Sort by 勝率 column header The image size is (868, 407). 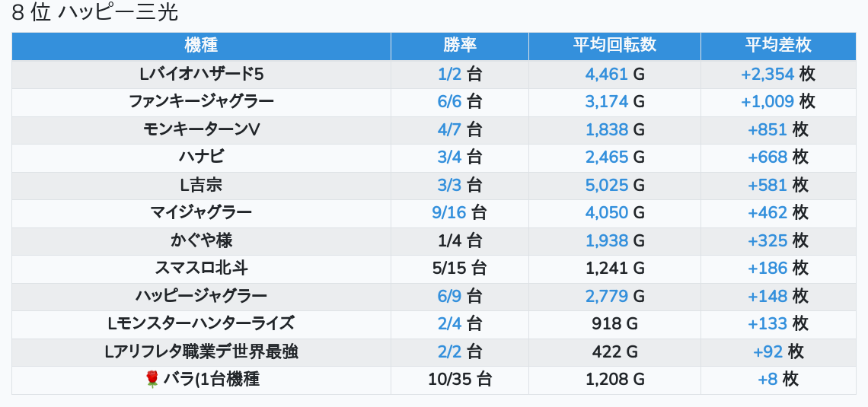(460, 45)
